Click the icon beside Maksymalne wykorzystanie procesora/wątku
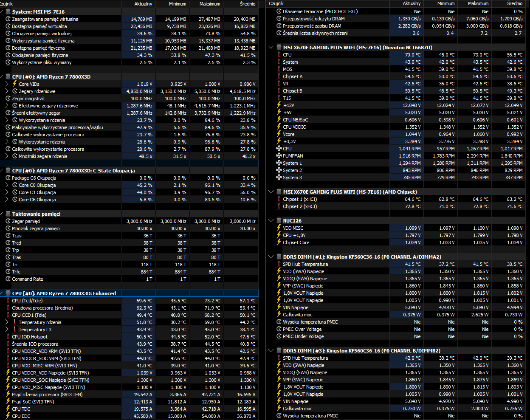The image size is (530, 420). [8, 127]
